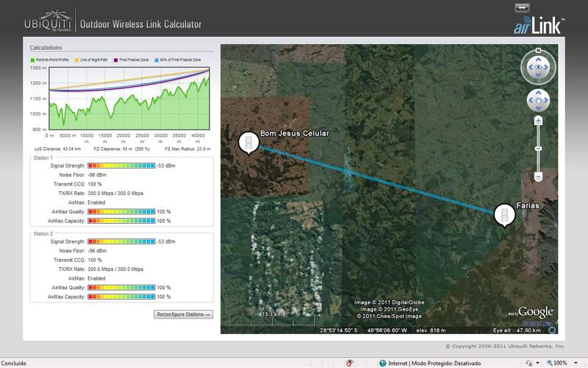This screenshot has width=588, height=368.
Task: Click the 13.1 km map scale bar
Action: [x=271, y=320]
